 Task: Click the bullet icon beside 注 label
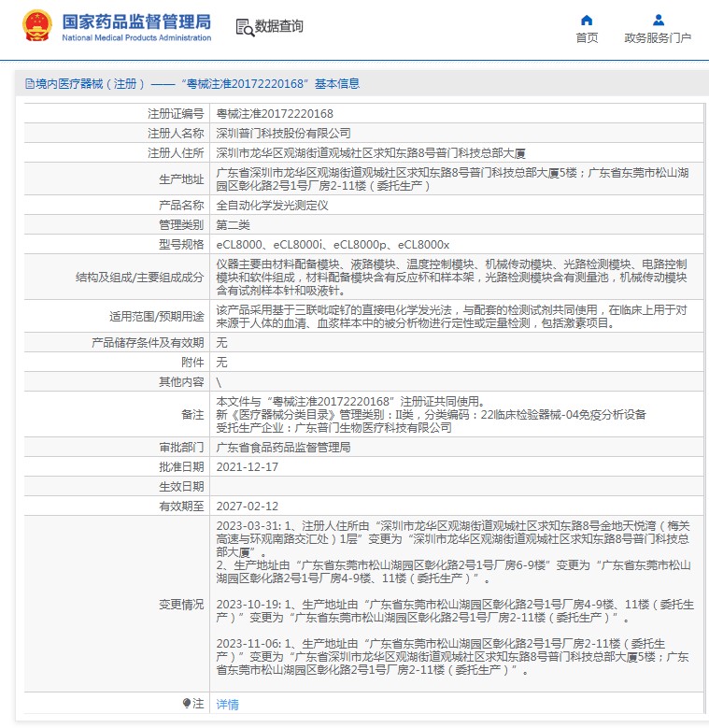[187, 704]
